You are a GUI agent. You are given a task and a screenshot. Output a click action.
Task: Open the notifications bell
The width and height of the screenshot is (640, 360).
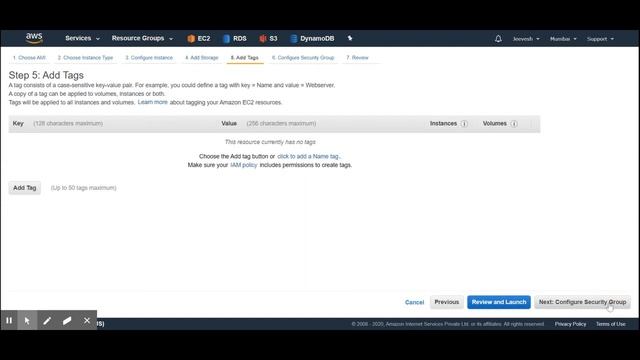point(498,39)
